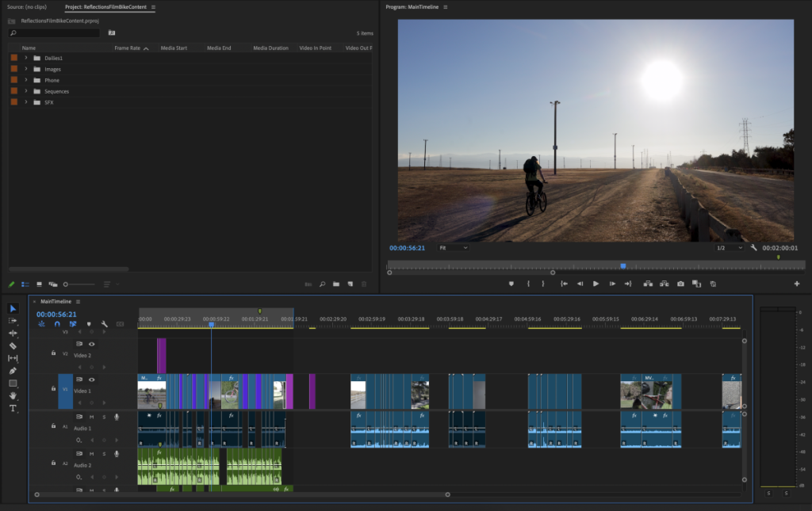Click the Export Frame camera icon
The width and height of the screenshot is (812, 511).
point(680,284)
